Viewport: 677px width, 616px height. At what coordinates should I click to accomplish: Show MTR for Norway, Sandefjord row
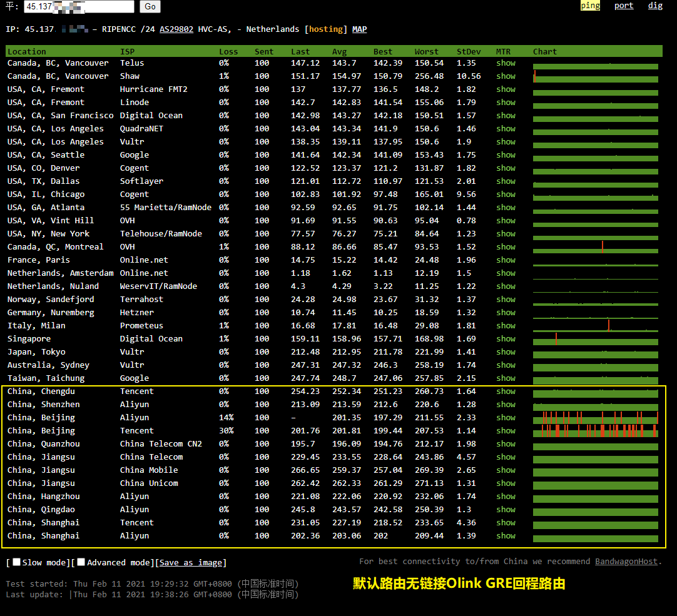tap(506, 299)
